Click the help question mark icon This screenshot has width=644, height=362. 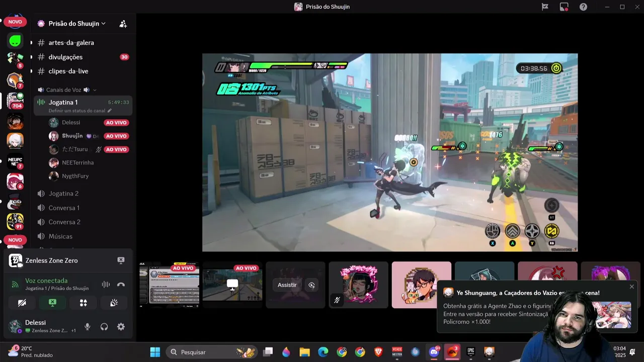[583, 7]
